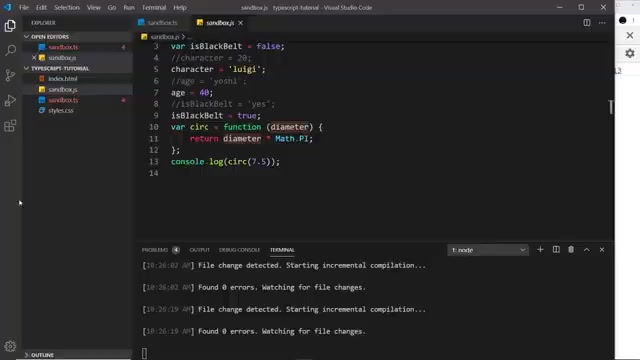This screenshot has height=360, width=640.
Task: Open the Go menu
Action: point(112,7)
